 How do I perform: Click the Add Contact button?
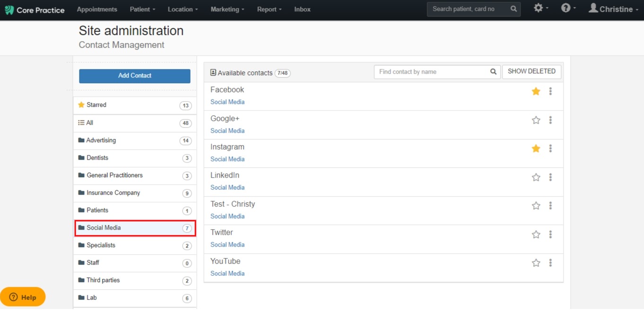coord(135,76)
